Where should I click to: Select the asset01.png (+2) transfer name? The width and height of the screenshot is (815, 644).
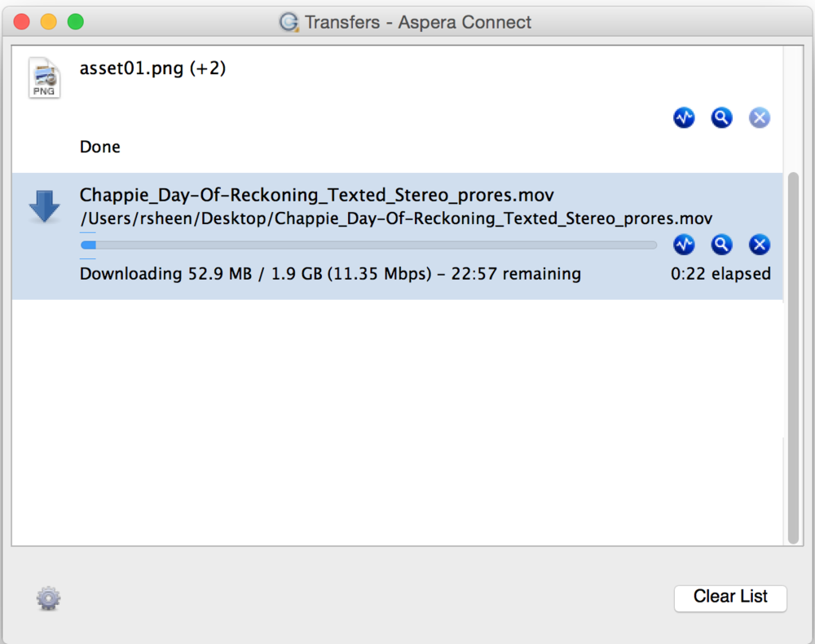(x=153, y=68)
